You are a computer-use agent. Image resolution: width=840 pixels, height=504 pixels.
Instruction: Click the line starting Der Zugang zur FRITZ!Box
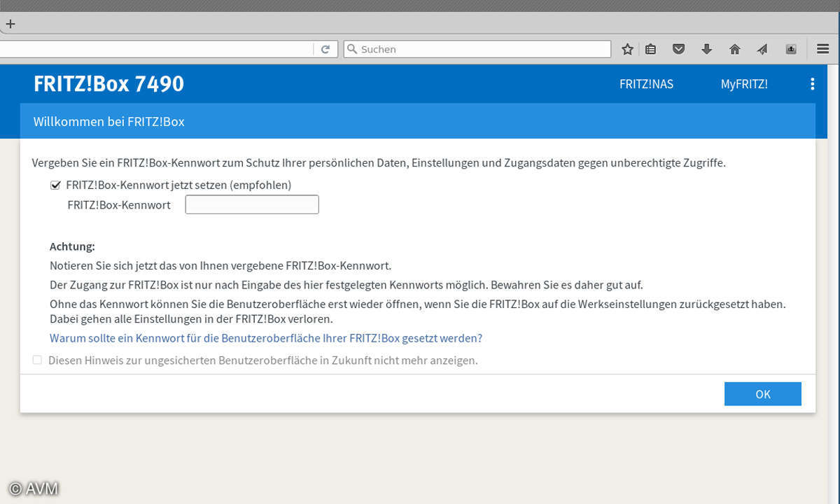pos(346,286)
